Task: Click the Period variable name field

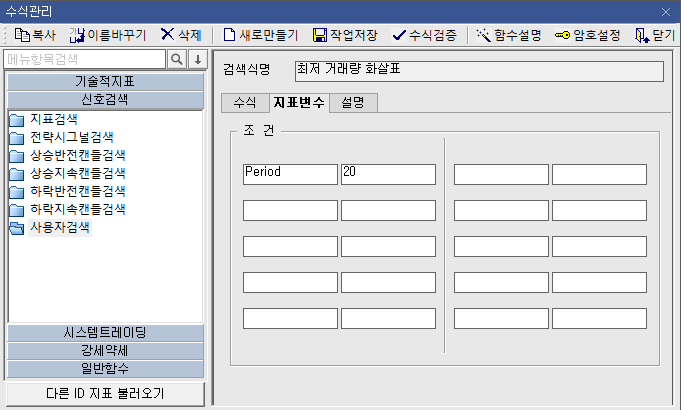Action: pyautogui.click(x=290, y=174)
